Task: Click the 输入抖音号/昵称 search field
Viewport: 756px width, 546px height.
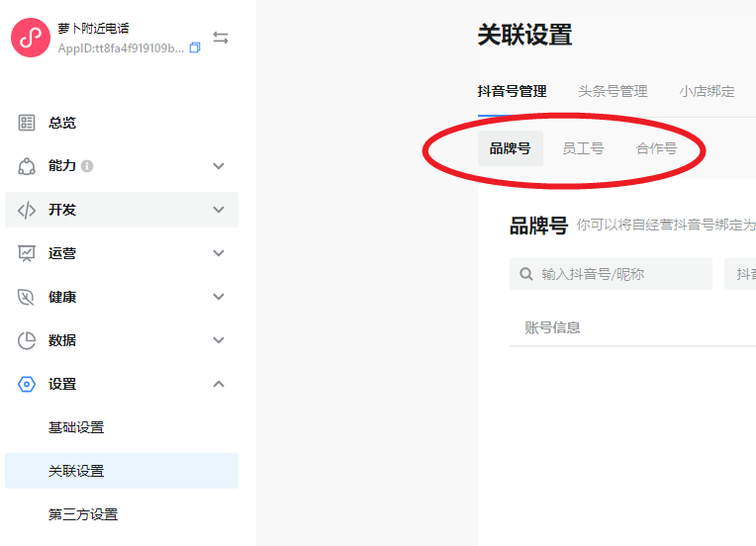Action: coord(611,274)
